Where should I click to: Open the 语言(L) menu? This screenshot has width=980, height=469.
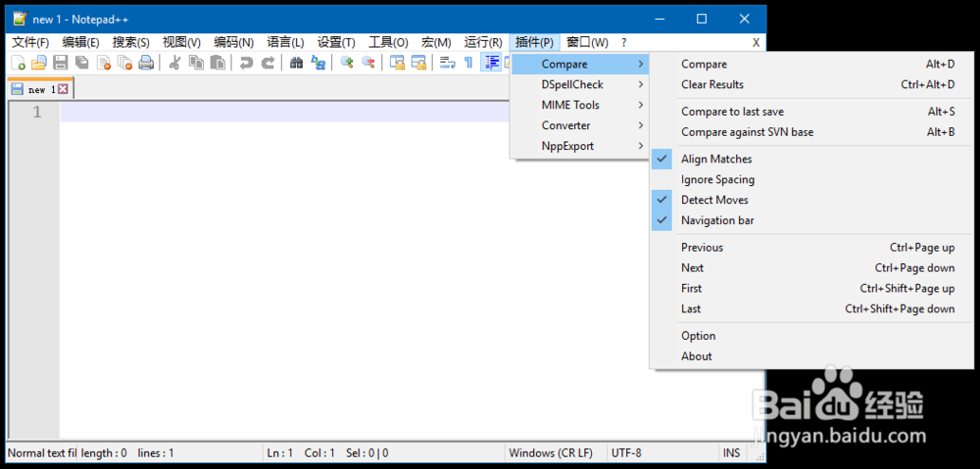[x=285, y=42]
